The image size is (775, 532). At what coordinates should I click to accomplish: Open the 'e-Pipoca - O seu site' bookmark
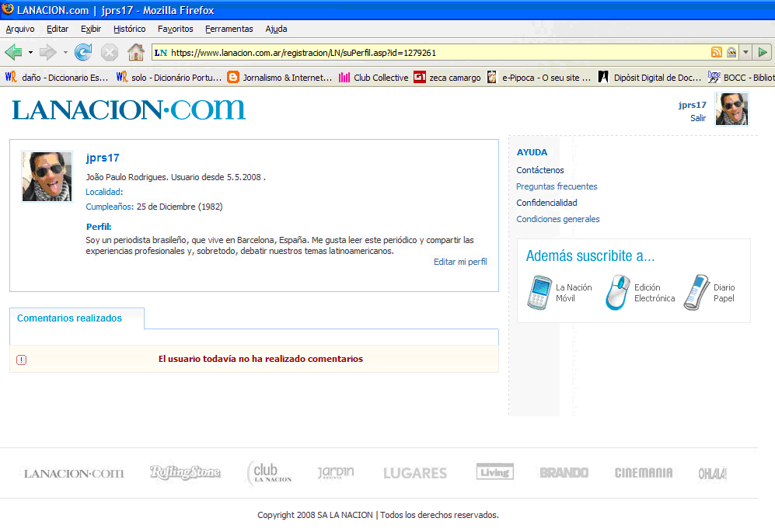(x=539, y=77)
